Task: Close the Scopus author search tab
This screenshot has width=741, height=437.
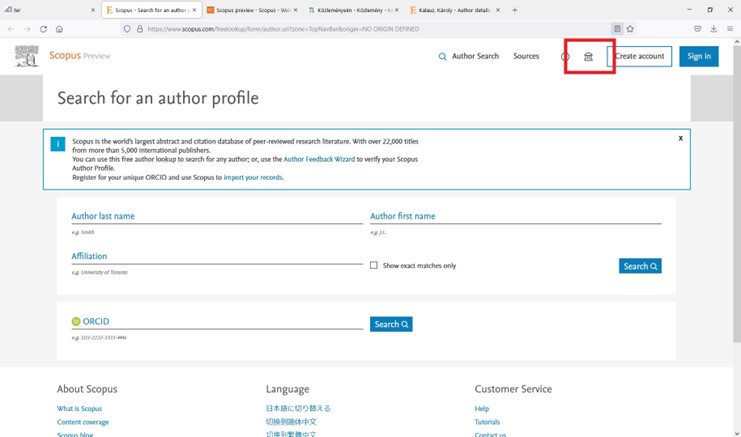Action: click(x=194, y=10)
